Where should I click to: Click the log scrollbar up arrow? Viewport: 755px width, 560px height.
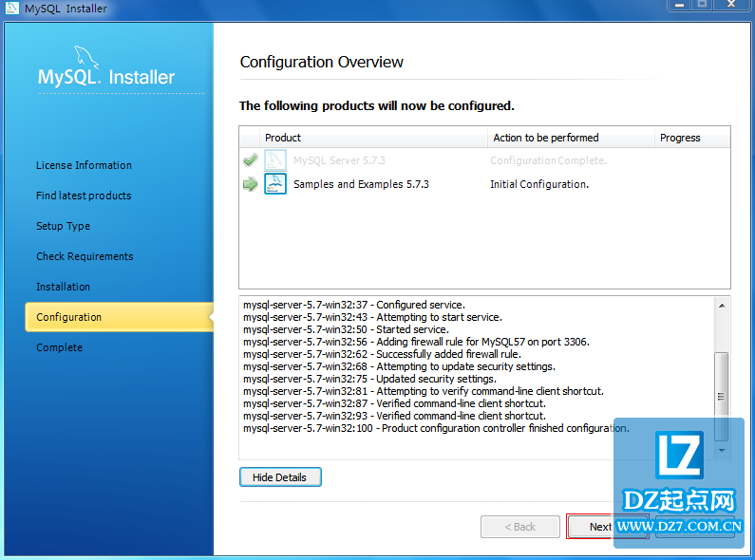[722, 306]
